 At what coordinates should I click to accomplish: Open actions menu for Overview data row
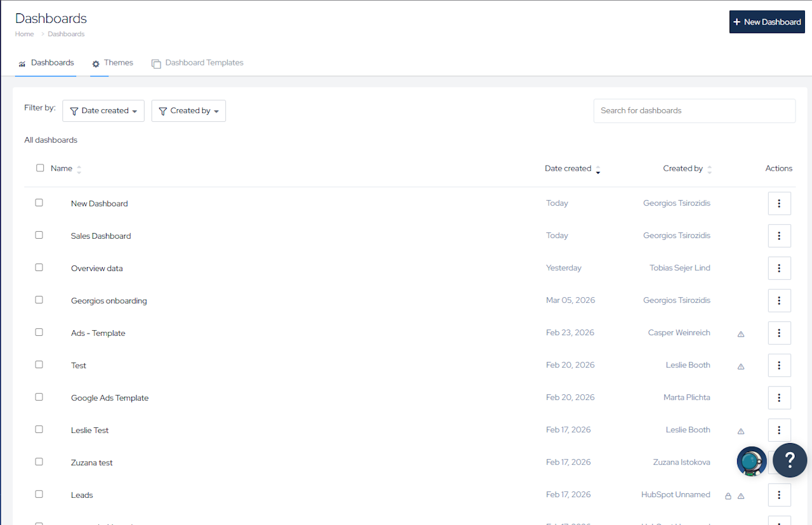(x=779, y=269)
